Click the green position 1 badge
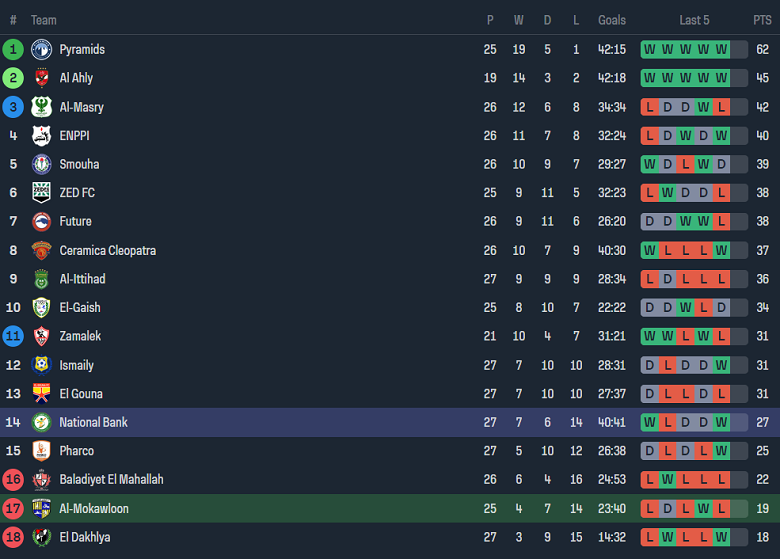780x559 pixels. click(13, 49)
